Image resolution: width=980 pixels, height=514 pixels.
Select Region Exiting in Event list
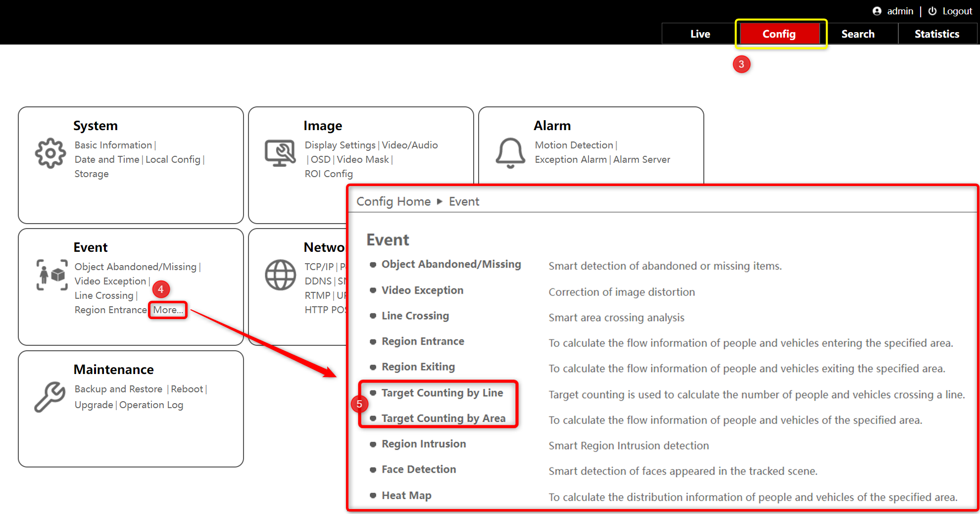(418, 367)
